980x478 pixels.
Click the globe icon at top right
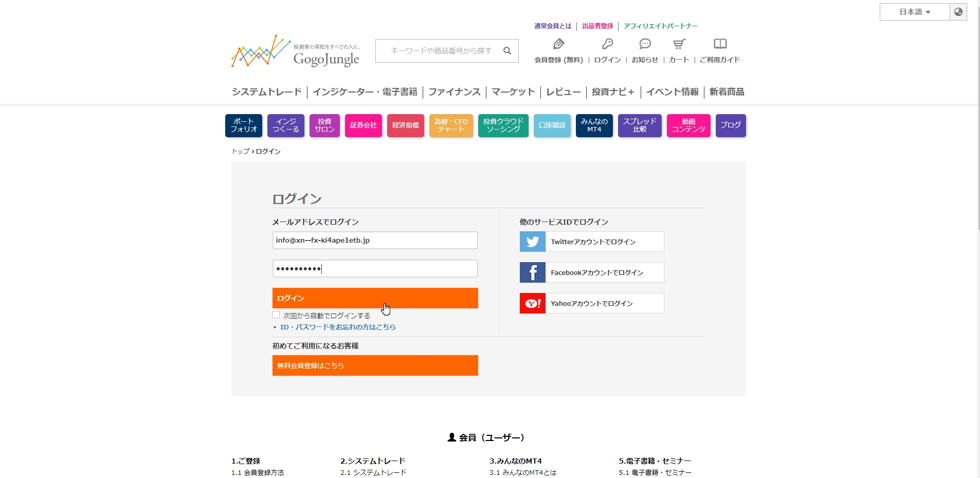coord(958,12)
